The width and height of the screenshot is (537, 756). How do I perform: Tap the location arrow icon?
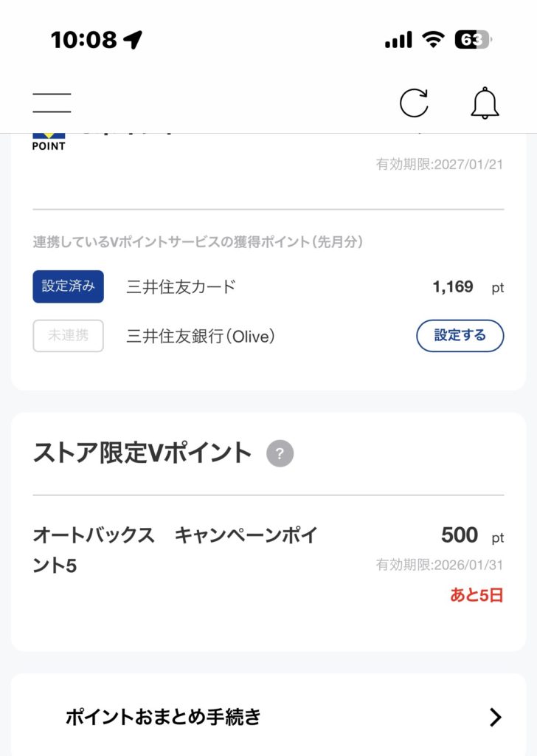click(134, 40)
